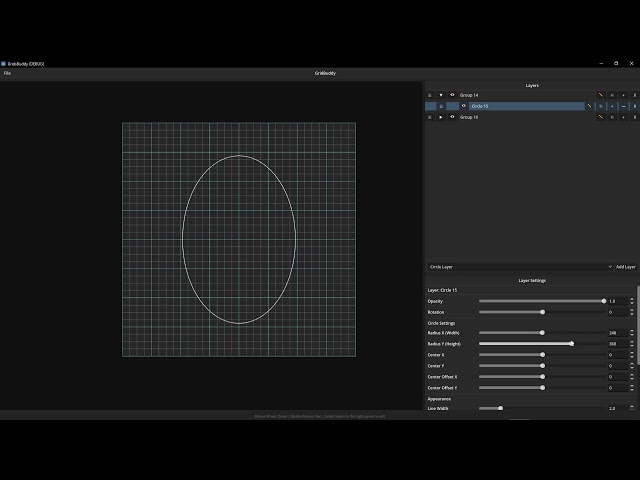
Task: Click the Line Width slider handle
Action: tap(501, 409)
